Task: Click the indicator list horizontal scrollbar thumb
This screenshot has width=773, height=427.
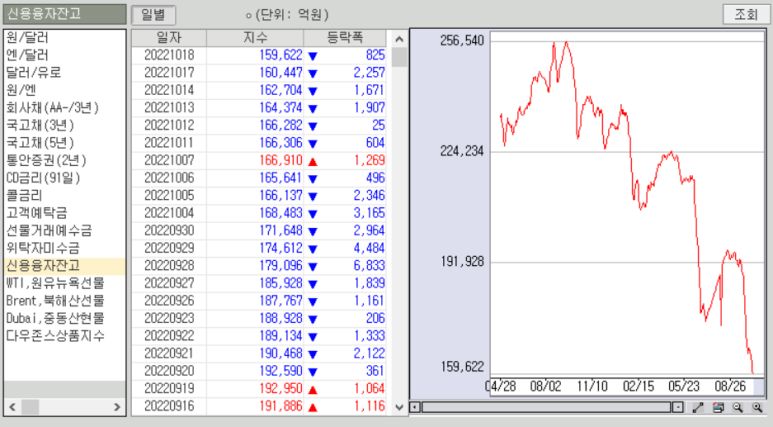Action: click(30, 407)
